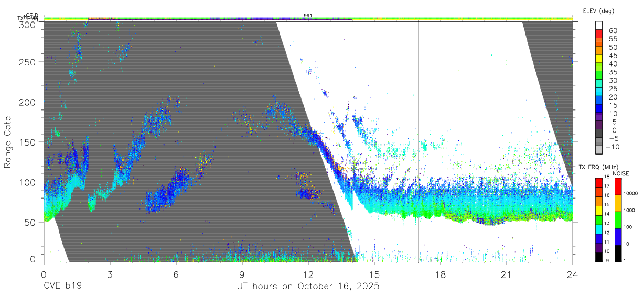Click the '991' CPID value at top

(308, 16)
